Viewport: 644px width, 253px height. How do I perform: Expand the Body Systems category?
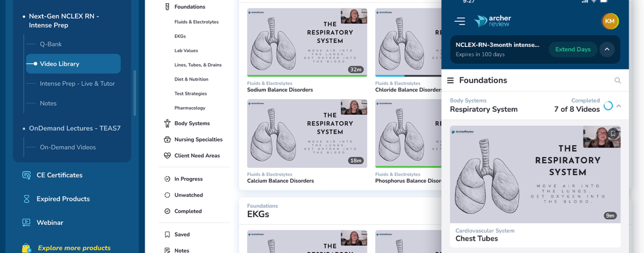click(x=192, y=123)
